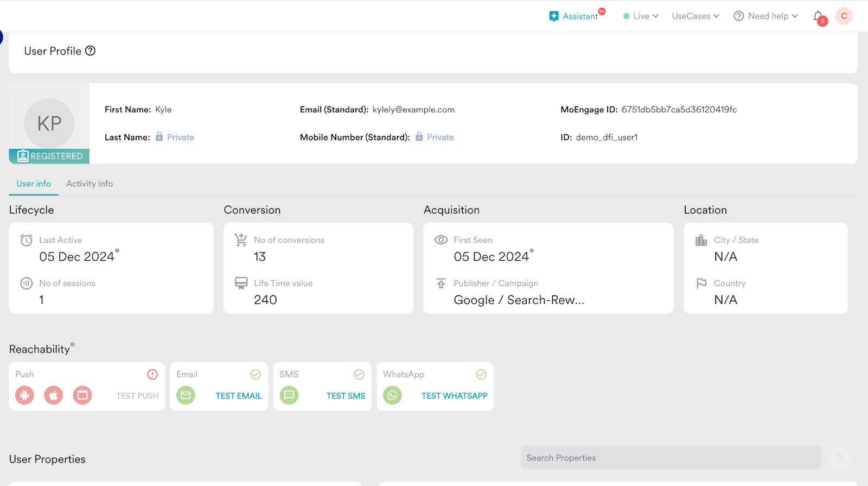Click the email kylely@example.com
This screenshot has height=486, width=868.
click(413, 110)
